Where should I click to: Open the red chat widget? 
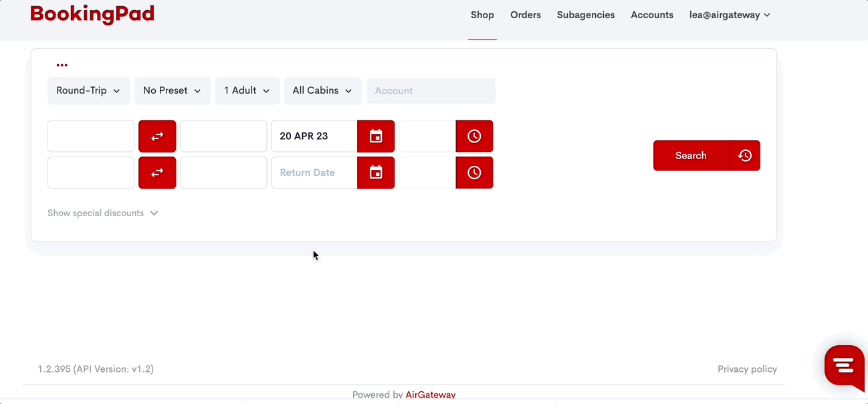844,365
